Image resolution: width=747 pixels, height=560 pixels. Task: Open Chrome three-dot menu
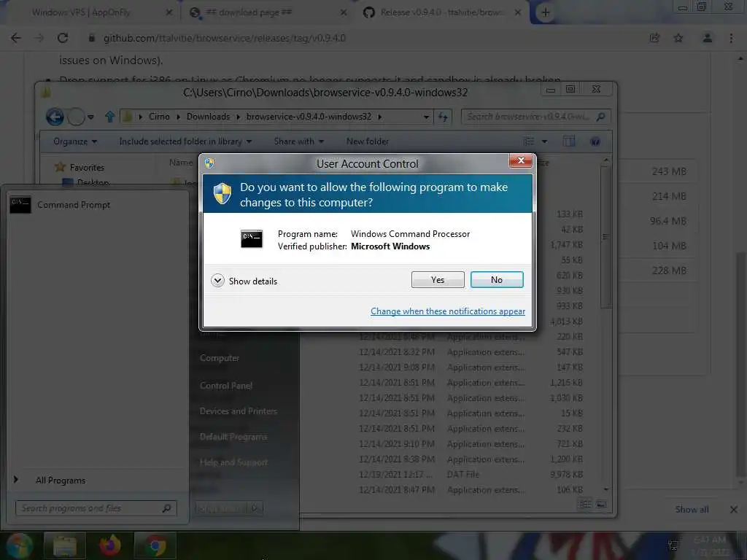(731, 38)
